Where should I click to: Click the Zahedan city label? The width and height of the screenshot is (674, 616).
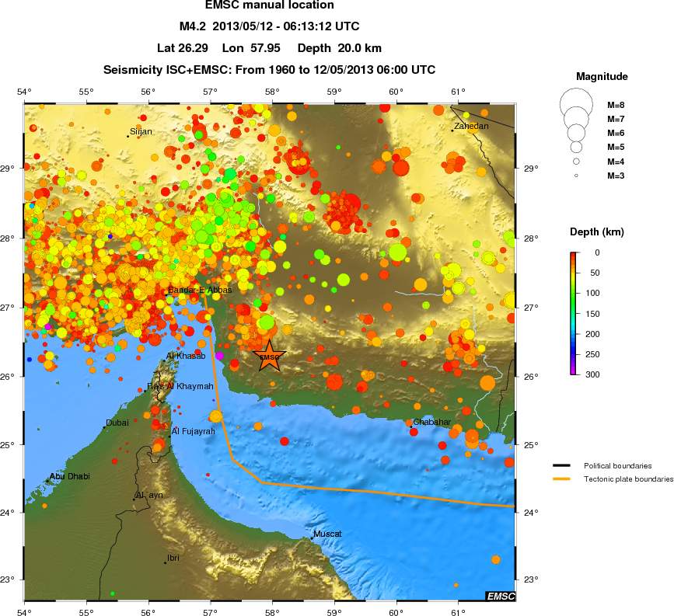point(472,126)
